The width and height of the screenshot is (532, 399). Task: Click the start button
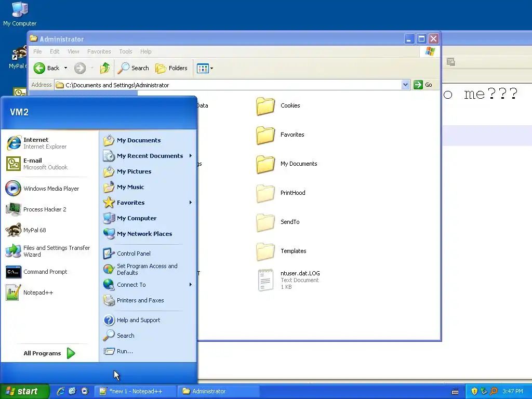[x=24, y=391]
